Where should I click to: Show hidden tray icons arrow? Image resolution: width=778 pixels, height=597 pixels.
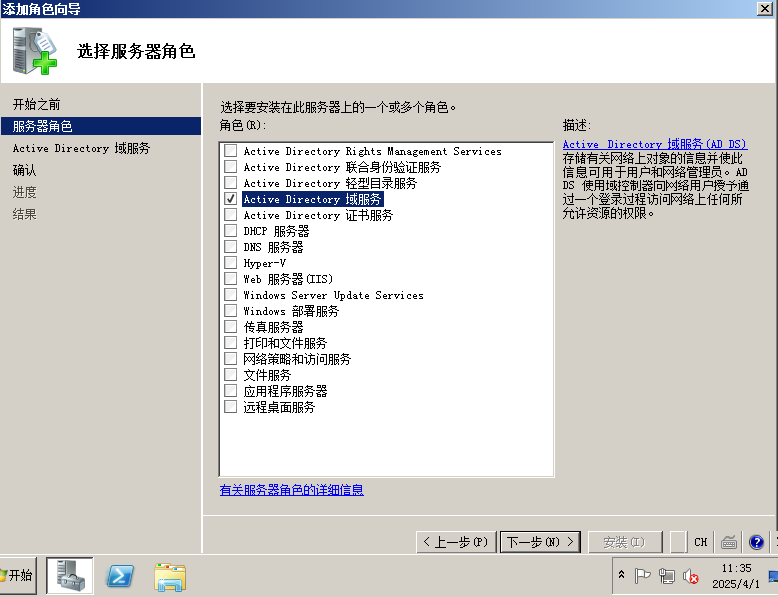click(x=621, y=575)
